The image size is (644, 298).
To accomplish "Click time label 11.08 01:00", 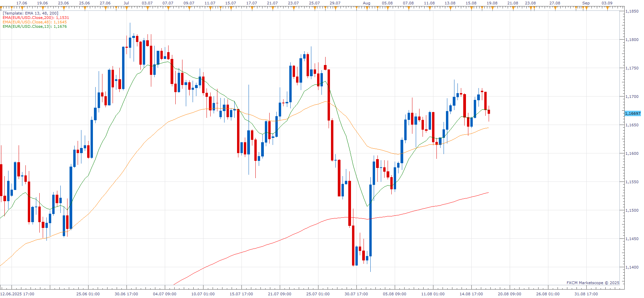I will (x=433, y=294).
